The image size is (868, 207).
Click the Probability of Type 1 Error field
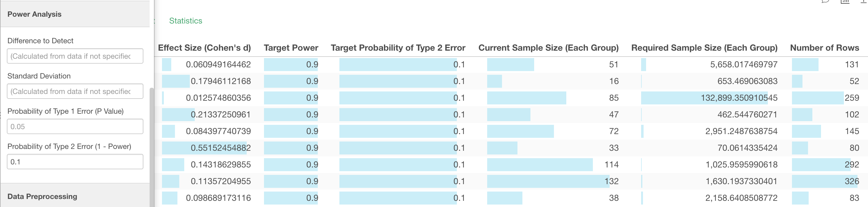(75, 127)
